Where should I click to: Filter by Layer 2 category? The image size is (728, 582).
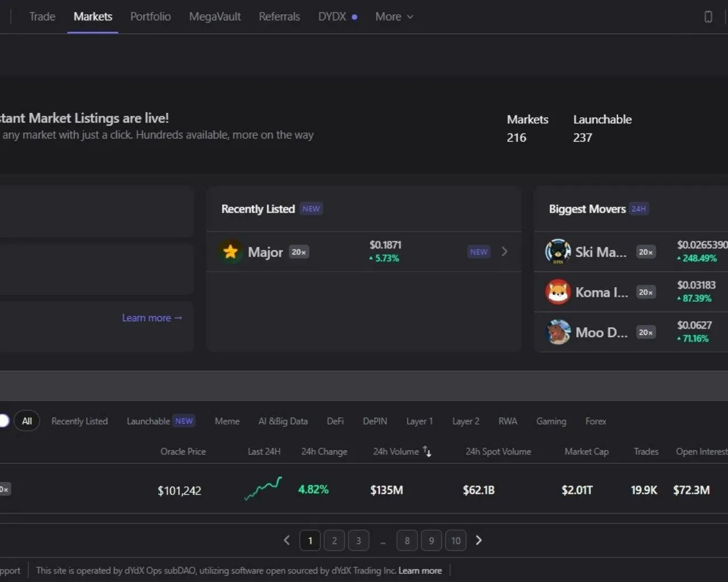(x=466, y=421)
